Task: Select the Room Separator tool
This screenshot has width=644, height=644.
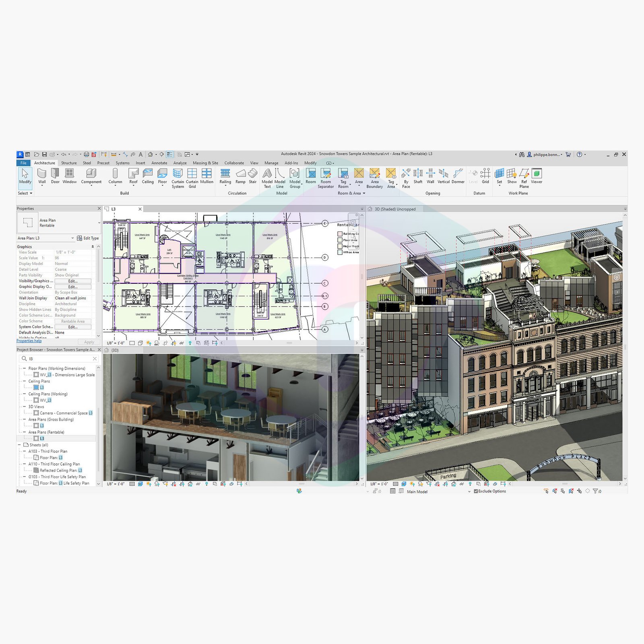Action: click(x=326, y=178)
